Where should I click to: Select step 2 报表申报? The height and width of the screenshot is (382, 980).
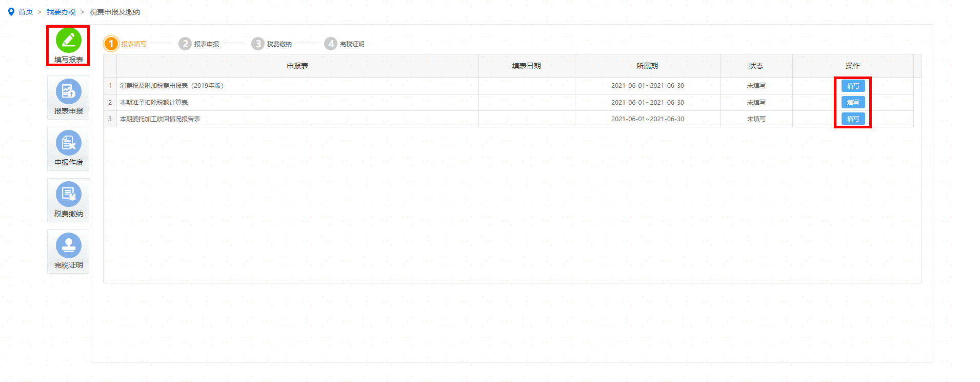[199, 44]
